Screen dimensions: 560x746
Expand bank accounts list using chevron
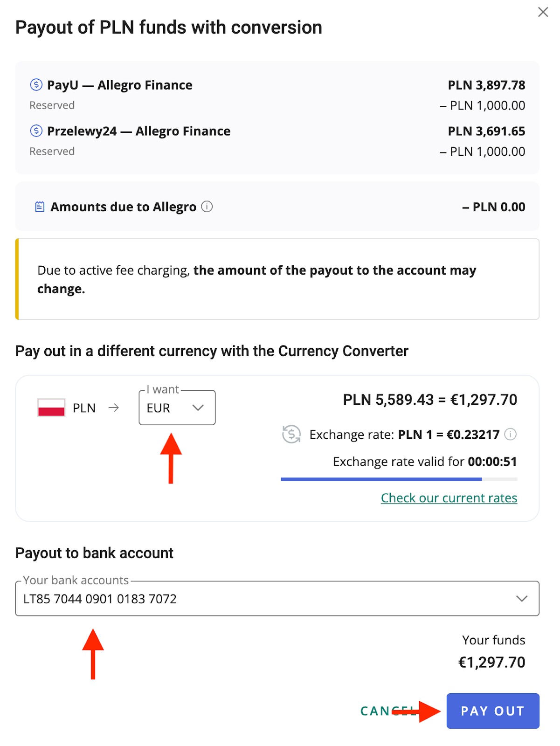pyautogui.click(x=522, y=599)
